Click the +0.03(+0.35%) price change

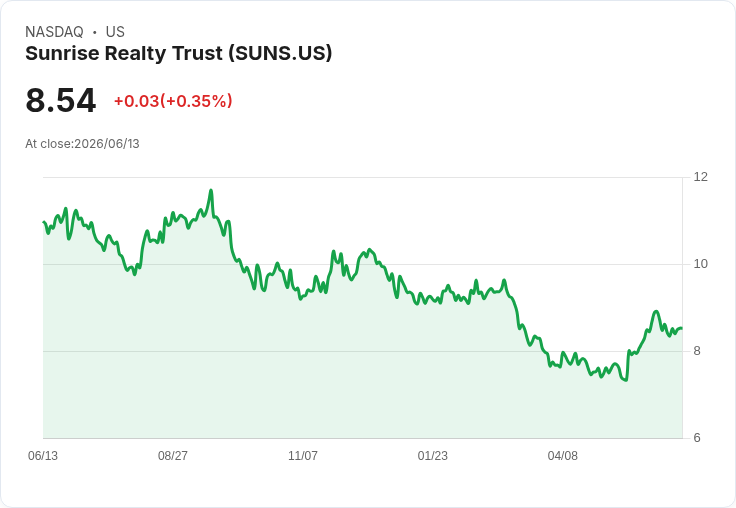tap(173, 101)
